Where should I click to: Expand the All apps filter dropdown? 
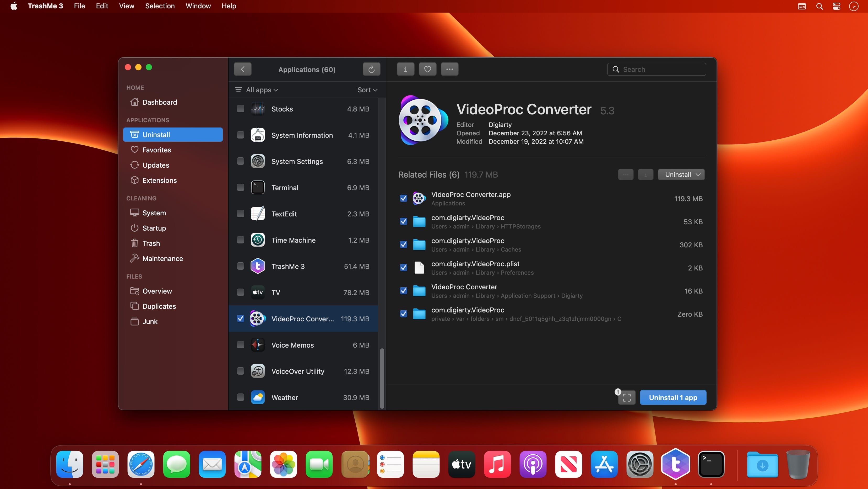point(262,90)
